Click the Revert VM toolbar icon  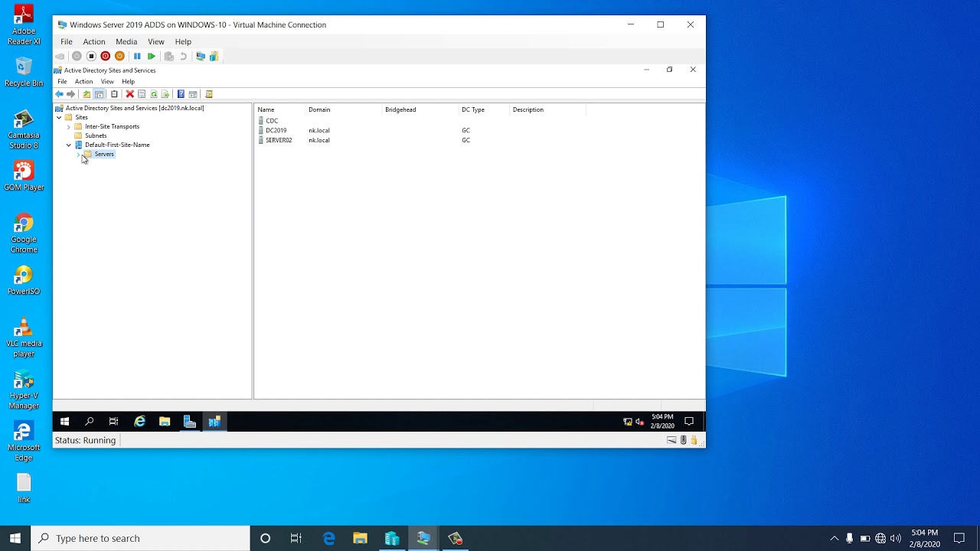click(183, 56)
